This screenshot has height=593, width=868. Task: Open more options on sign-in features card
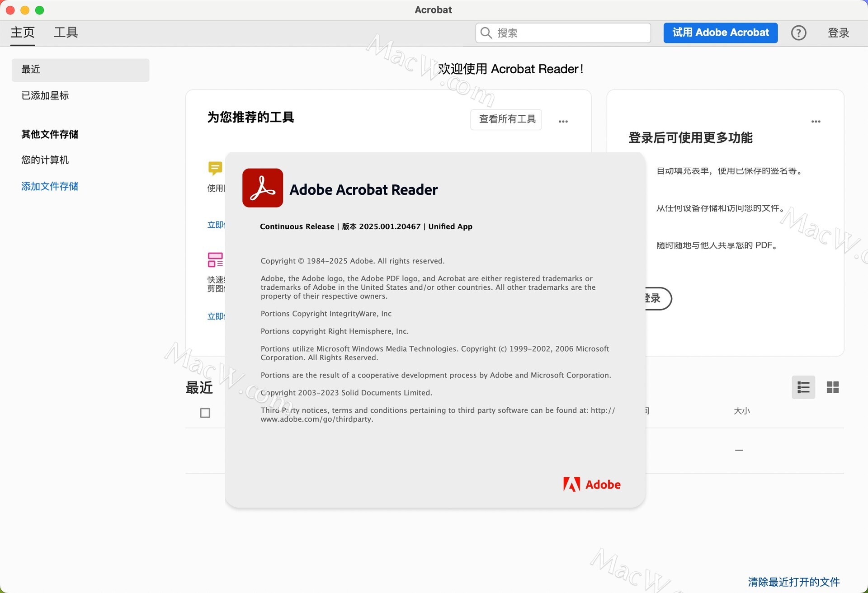coord(816,121)
